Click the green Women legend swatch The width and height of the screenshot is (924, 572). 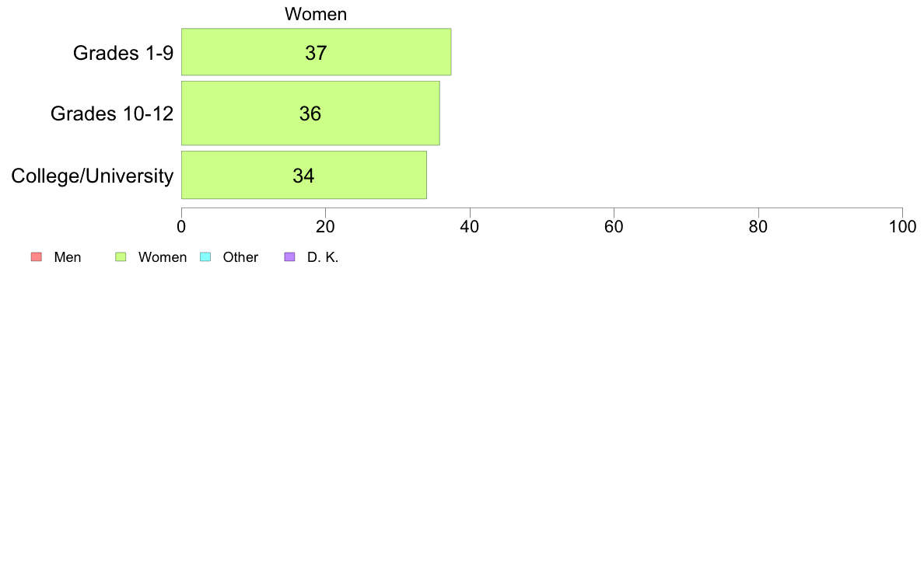(x=121, y=256)
